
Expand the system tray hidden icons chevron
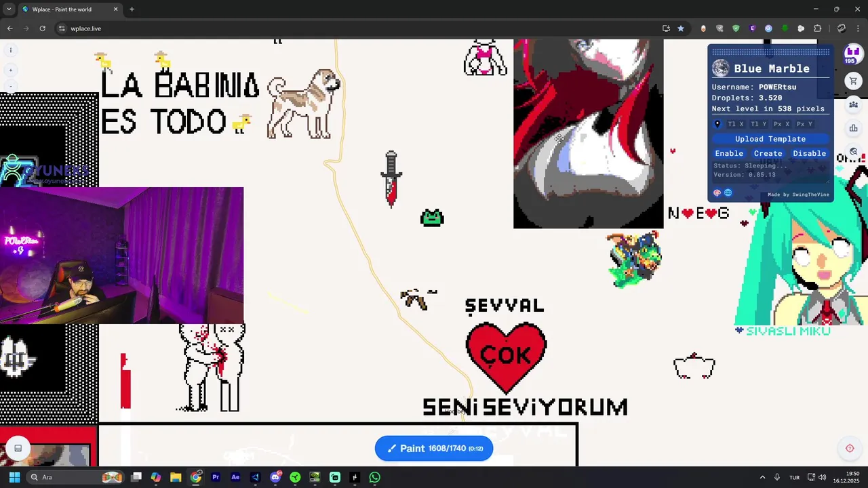coord(763,477)
